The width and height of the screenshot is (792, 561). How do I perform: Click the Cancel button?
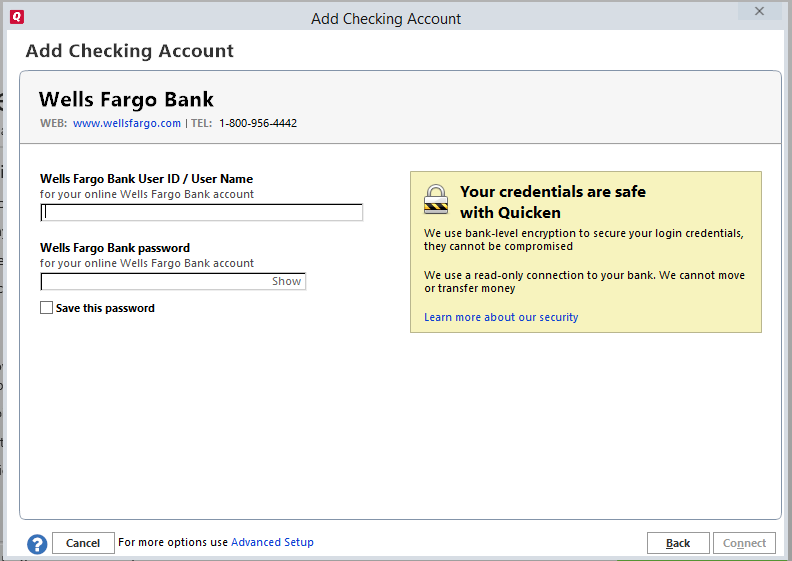click(83, 543)
